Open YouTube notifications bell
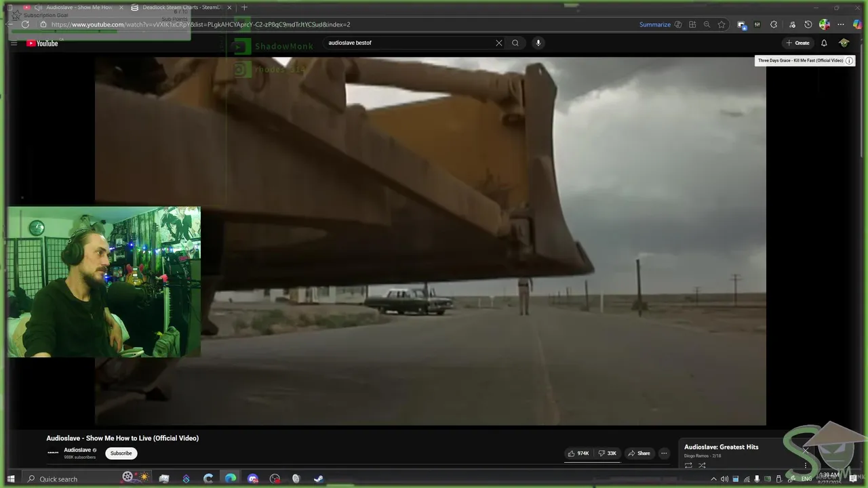This screenshot has width=868, height=488. point(824,43)
